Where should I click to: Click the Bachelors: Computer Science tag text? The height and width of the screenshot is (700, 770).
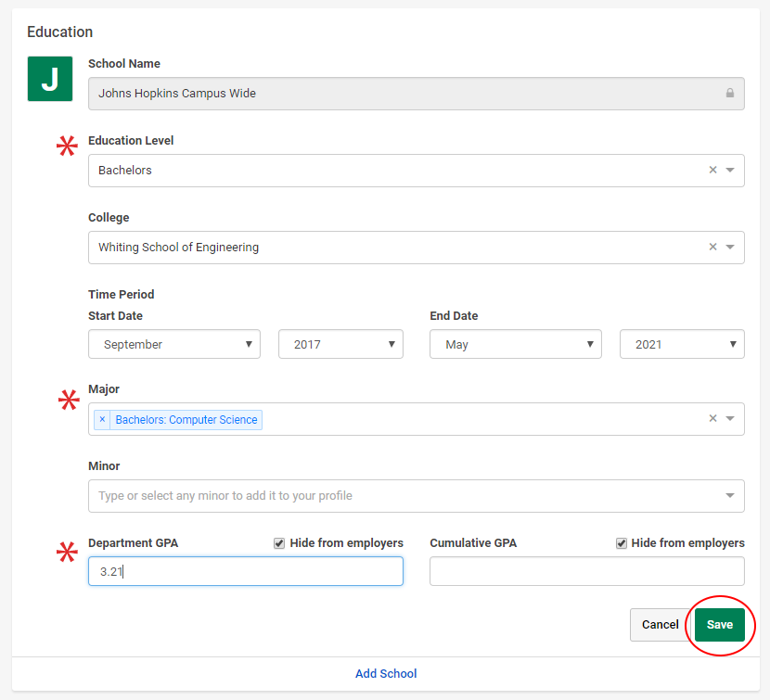click(x=186, y=420)
